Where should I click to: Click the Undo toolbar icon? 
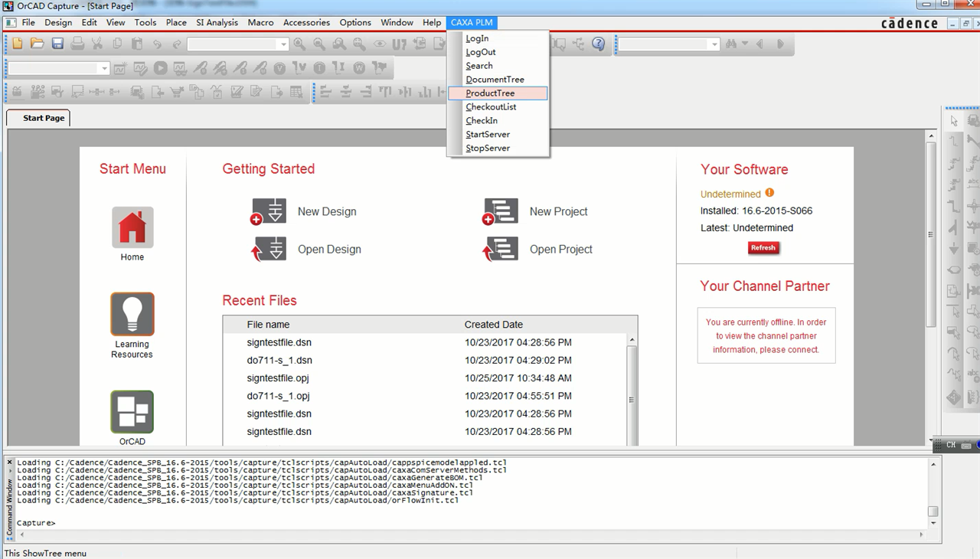coord(158,44)
